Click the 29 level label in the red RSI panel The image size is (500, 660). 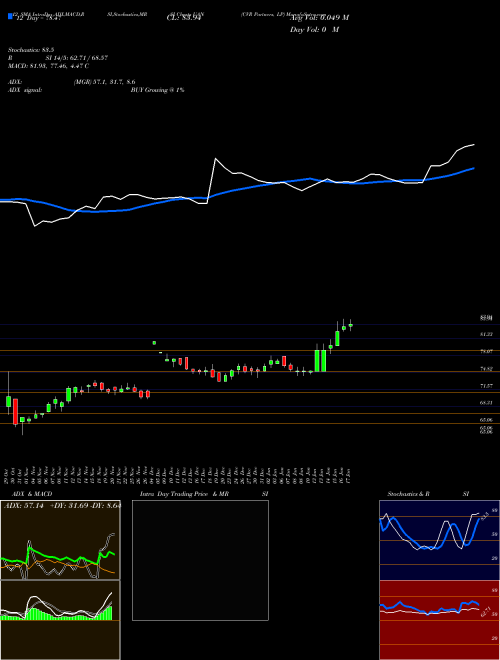495,638
